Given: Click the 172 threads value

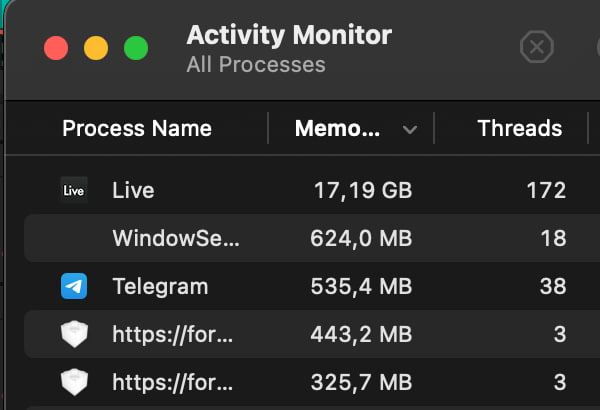Looking at the screenshot, I should click(x=546, y=190).
